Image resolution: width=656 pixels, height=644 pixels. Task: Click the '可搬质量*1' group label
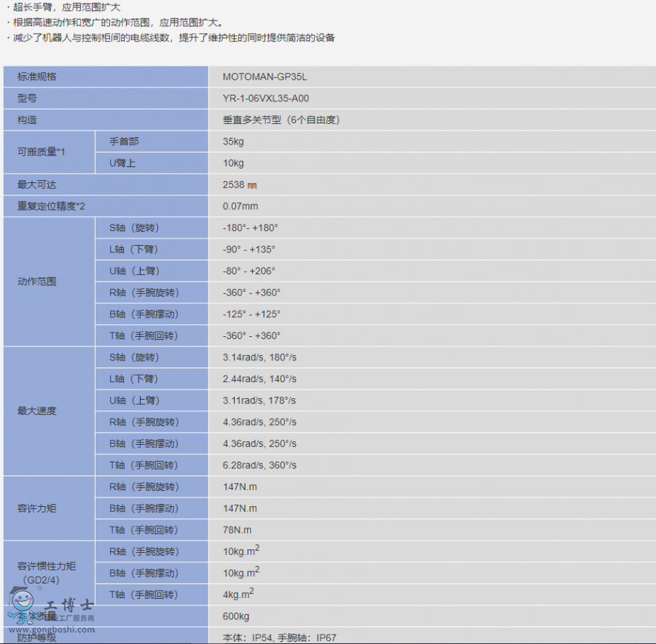coord(42,152)
